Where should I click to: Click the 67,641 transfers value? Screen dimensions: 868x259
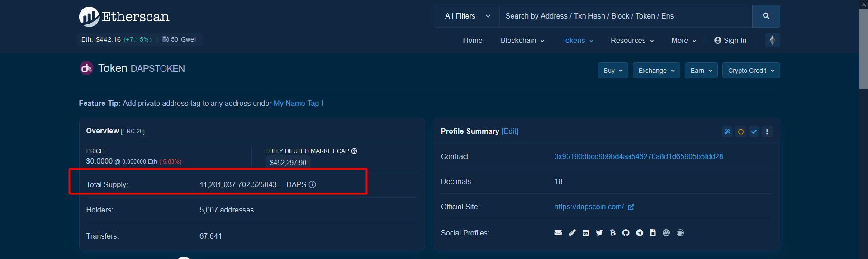(211, 236)
